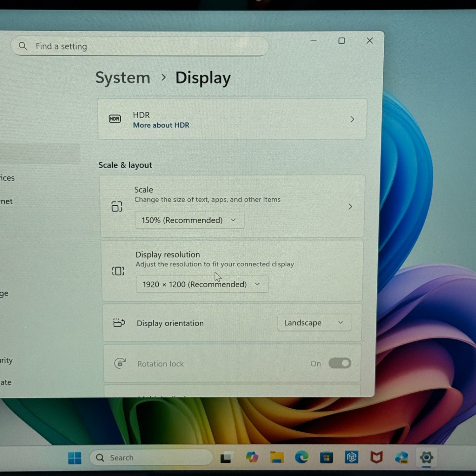This screenshot has height=476, width=476.
Task: Open the Display resolution dropdown
Action: point(202,284)
